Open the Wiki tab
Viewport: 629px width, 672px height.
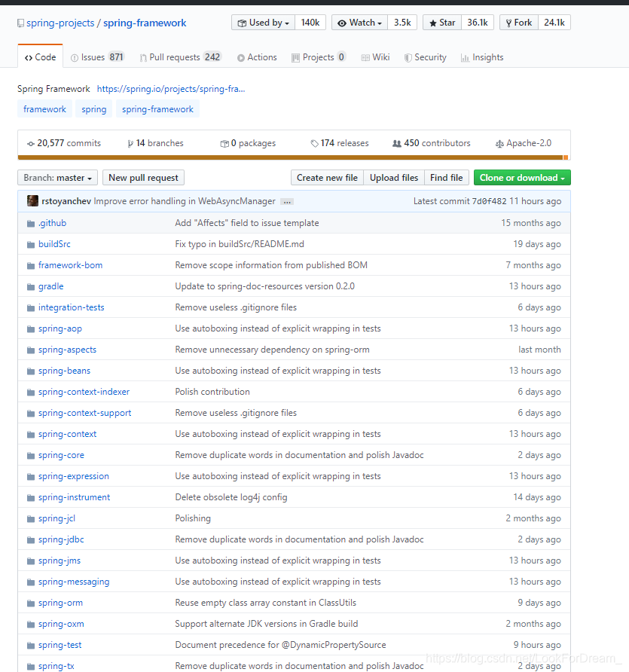(x=375, y=57)
